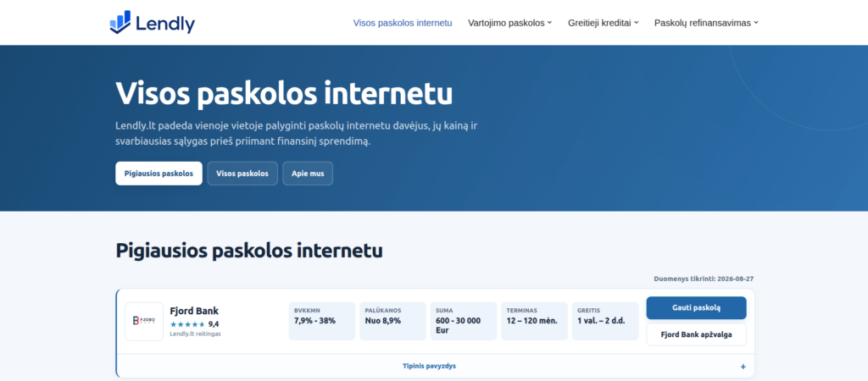This screenshot has height=381, width=868.
Task: Click the Fjord Bank star rating
Action: click(x=187, y=324)
